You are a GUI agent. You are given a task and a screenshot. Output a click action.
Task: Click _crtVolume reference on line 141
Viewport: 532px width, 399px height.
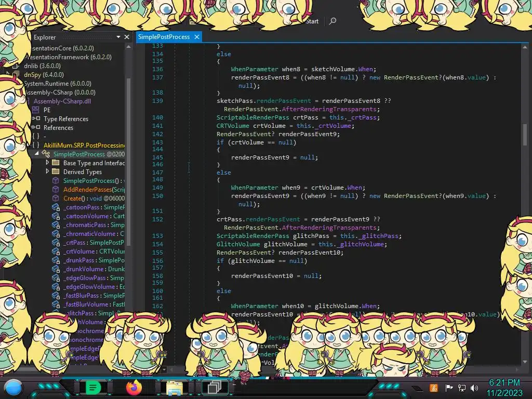(x=332, y=126)
